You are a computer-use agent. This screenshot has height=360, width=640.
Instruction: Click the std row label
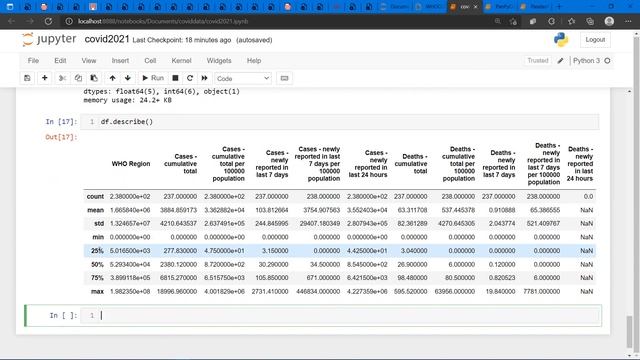coord(99,223)
